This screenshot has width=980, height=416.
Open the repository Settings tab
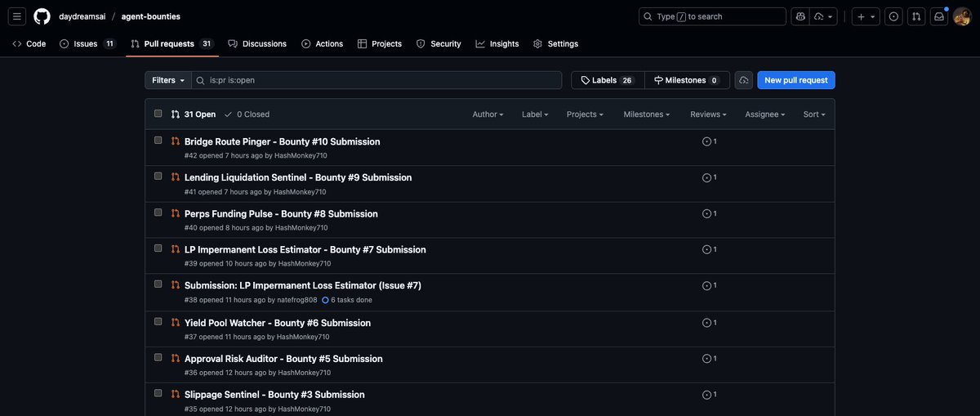555,44
